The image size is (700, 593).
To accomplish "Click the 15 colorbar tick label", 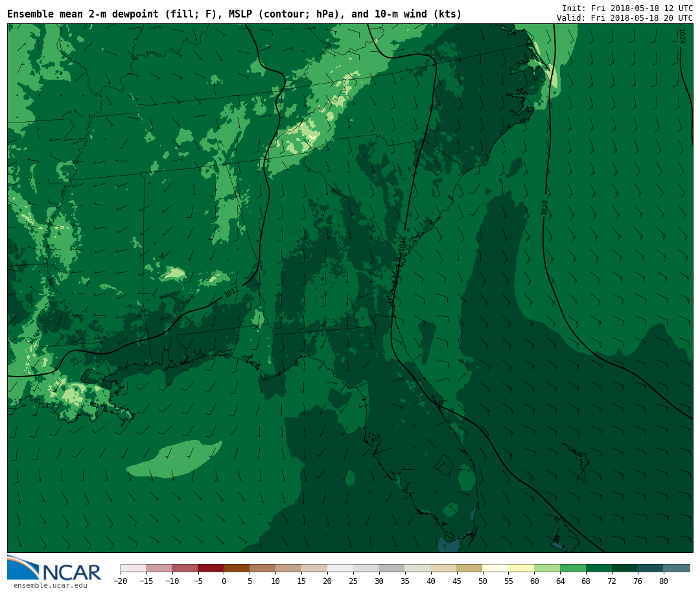I will click(x=302, y=581).
